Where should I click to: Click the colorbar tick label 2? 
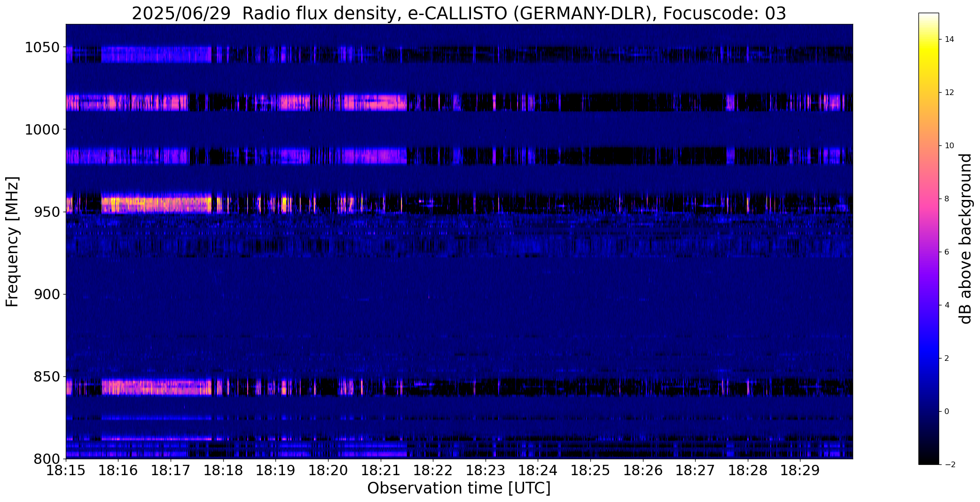[x=947, y=359]
